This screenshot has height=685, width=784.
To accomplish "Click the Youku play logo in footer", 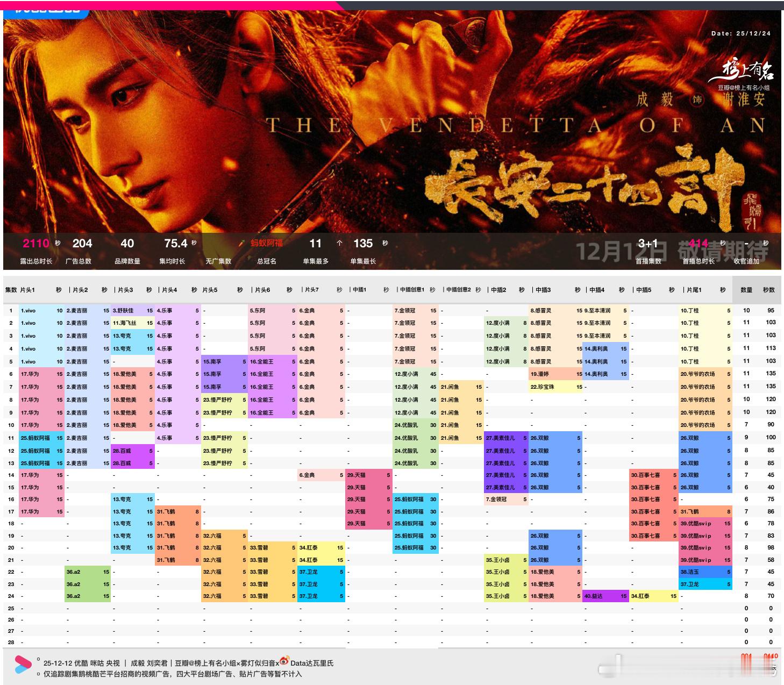I will pyautogui.click(x=23, y=664).
